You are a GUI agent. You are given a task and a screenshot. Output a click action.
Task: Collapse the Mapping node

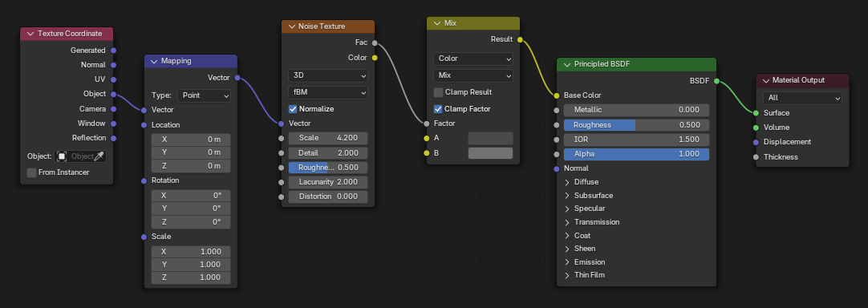(154, 61)
